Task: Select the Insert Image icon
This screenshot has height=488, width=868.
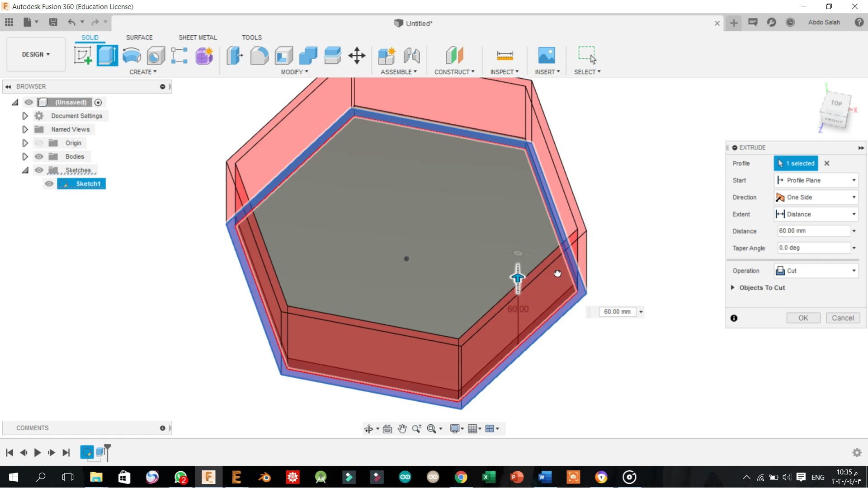Action: pos(547,56)
